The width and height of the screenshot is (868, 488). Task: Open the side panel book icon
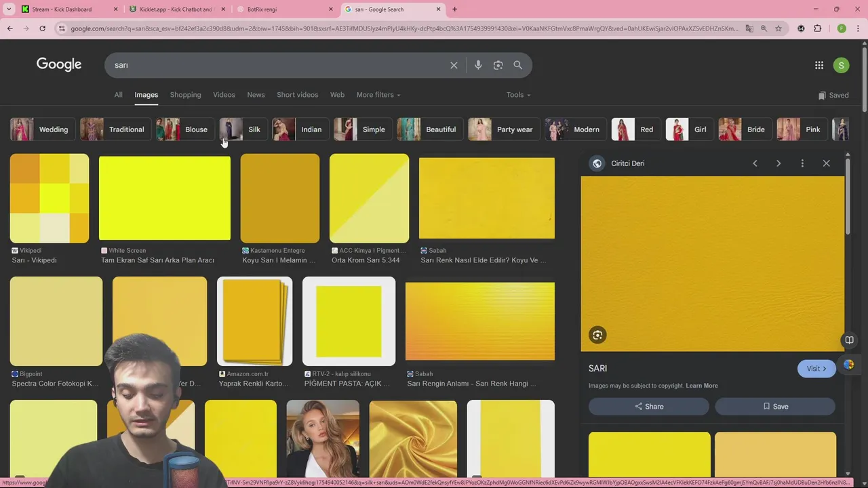click(x=848, y=340)
